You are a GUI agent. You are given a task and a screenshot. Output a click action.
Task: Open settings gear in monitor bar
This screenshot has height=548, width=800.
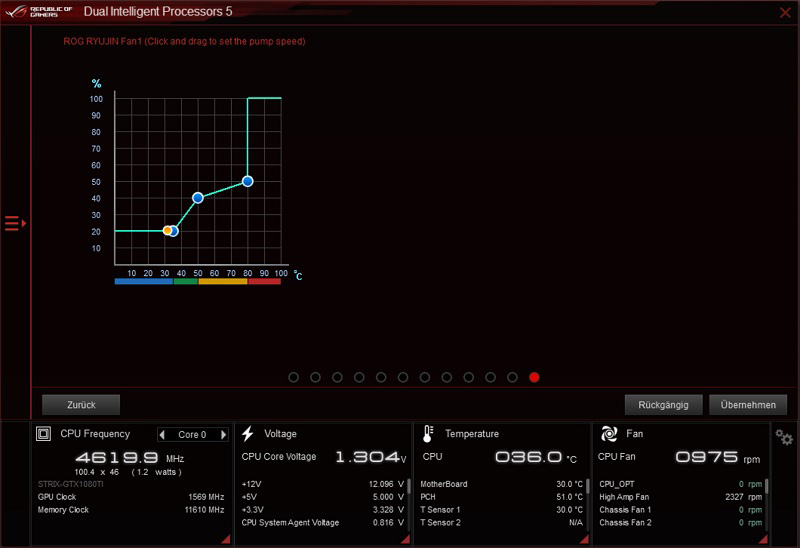click(x=784, y=437)
